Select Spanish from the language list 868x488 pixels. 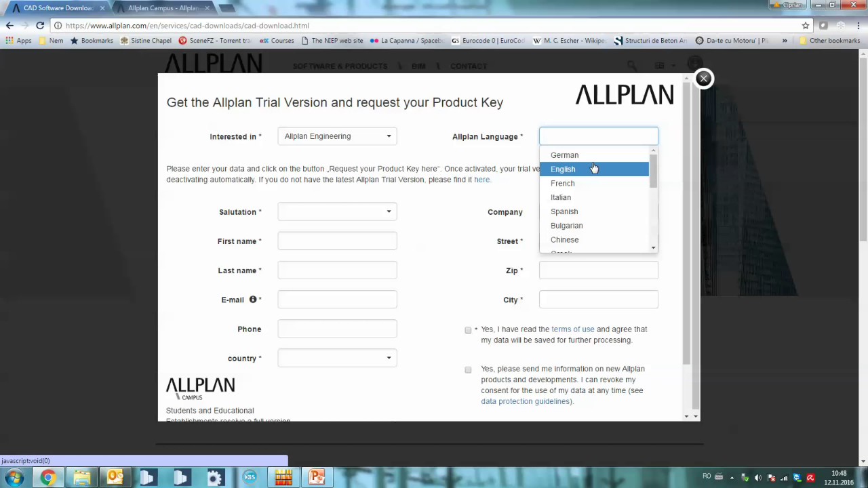pos(594,211)
